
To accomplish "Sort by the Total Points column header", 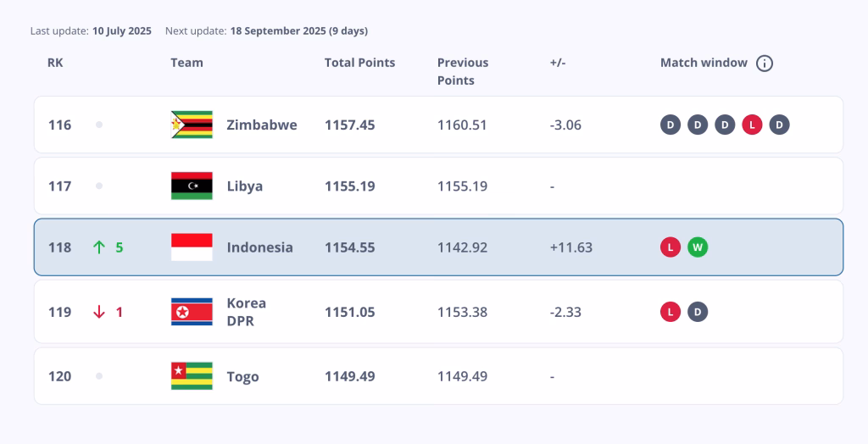I will click(359, 63).
